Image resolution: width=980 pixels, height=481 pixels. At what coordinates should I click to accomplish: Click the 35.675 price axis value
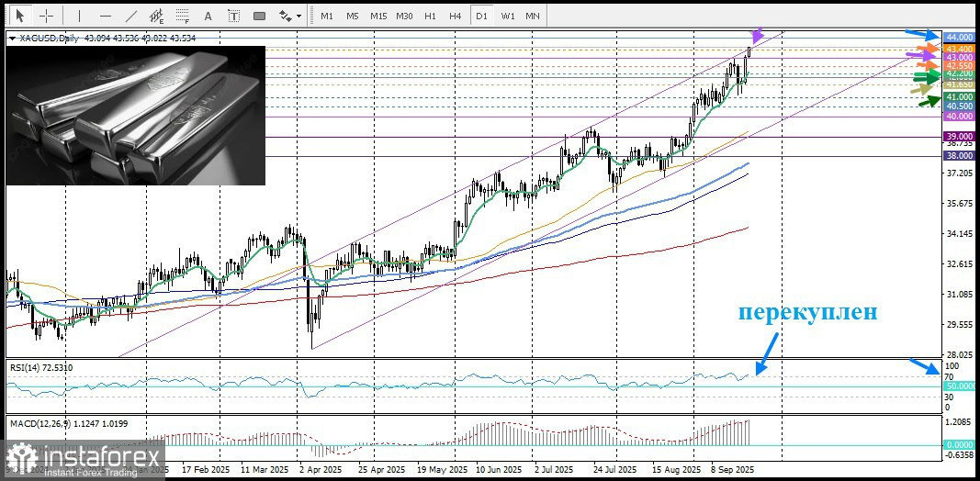coord(960,204)
